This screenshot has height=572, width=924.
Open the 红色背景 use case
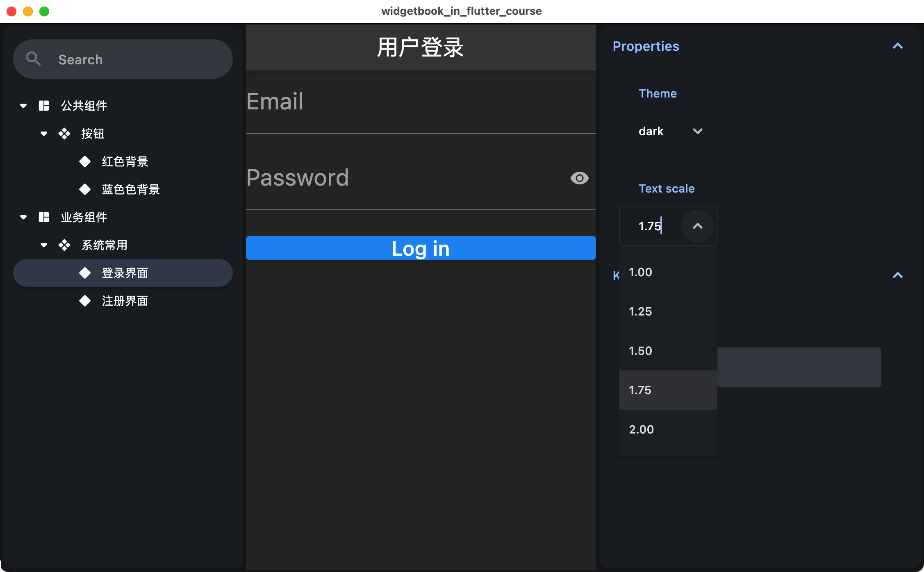click(x=125, y=161)
